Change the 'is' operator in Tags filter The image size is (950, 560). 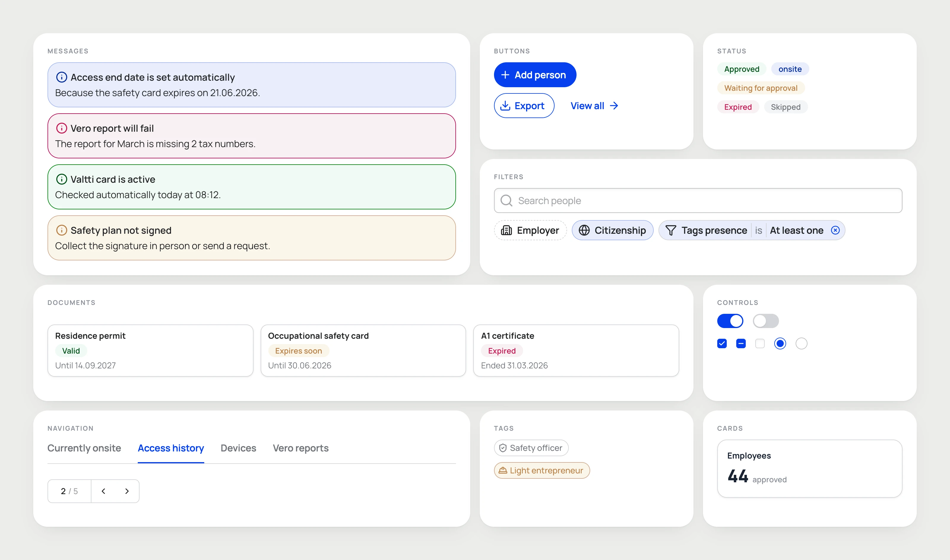(x=759, y=230)
